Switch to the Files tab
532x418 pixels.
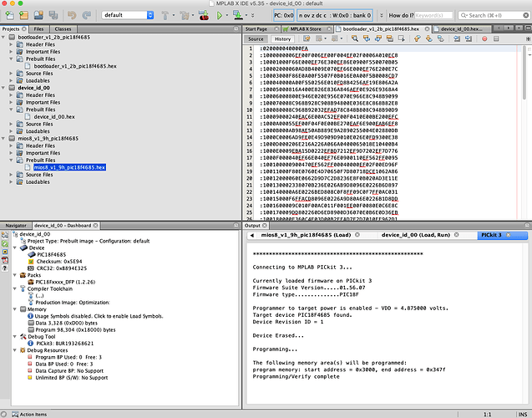[38, 29]
